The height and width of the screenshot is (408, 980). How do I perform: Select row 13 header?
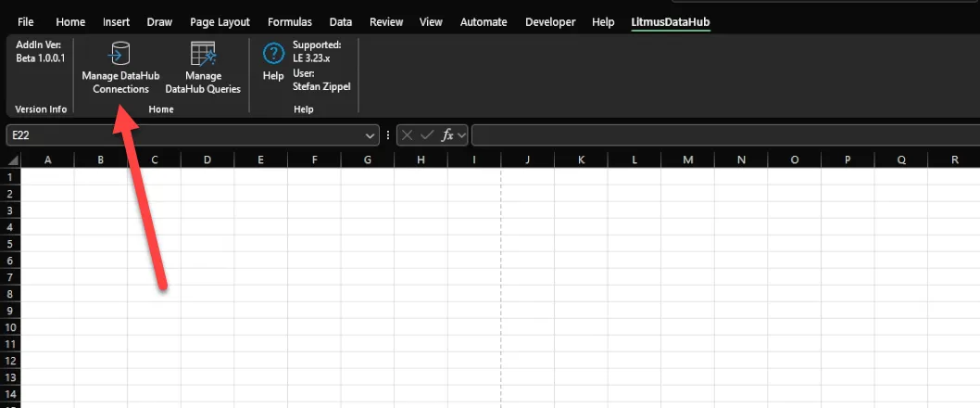pyautogui.click(x=10, y=377)
